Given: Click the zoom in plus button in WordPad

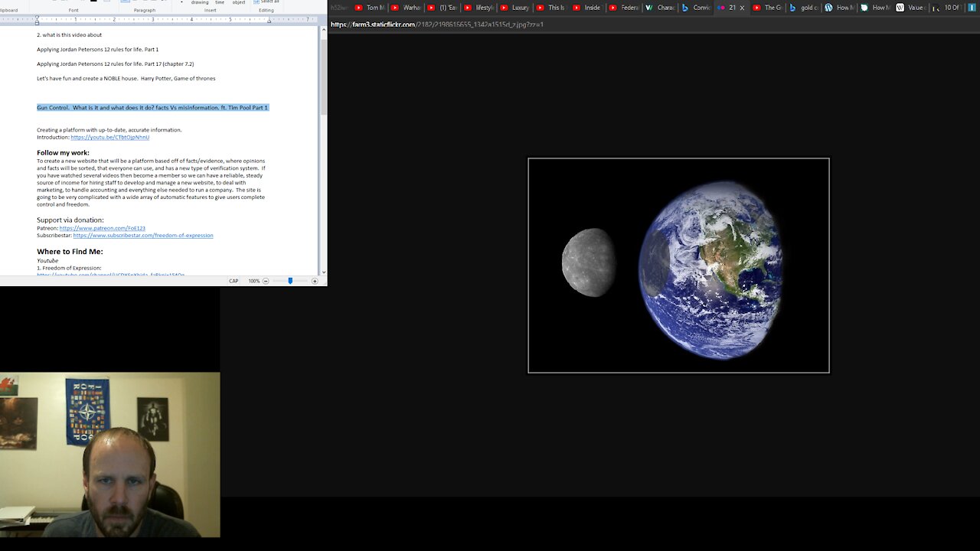Looking at the screenshot, I should click(314, 281).
